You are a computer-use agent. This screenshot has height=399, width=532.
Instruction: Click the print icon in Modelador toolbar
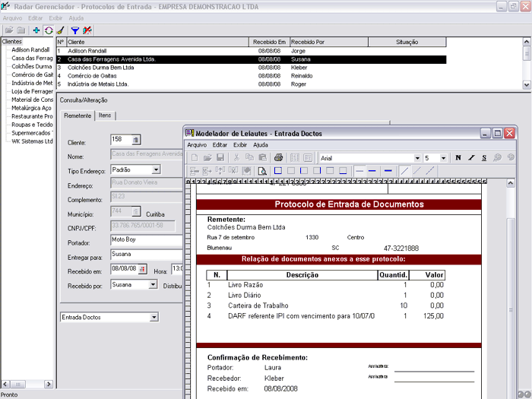click(278, 157)
